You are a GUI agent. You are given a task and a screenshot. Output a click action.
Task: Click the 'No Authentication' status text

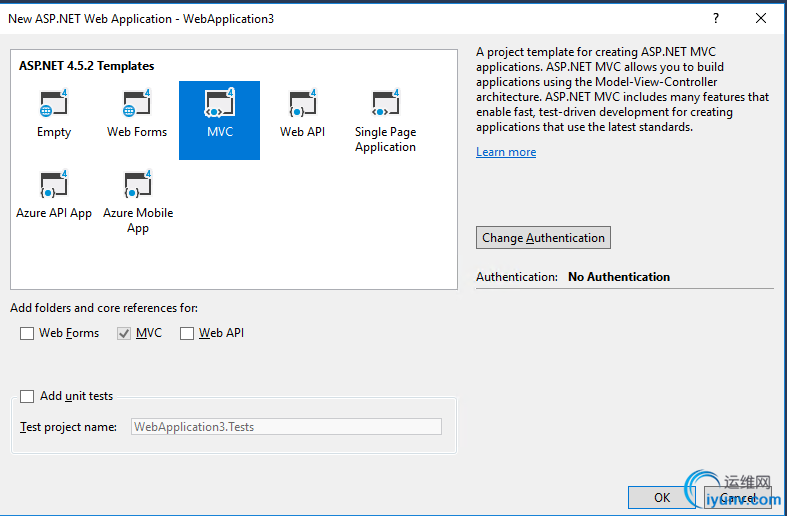coord(619,277)
